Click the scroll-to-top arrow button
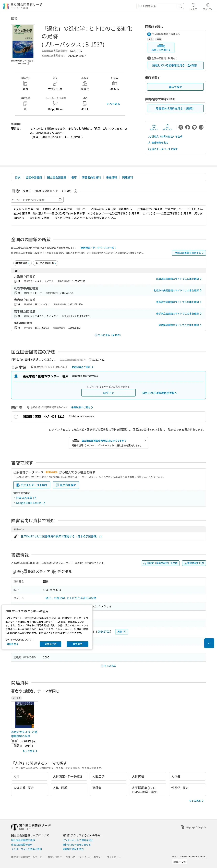Screen dimensions: 217x868 point(209,643)
